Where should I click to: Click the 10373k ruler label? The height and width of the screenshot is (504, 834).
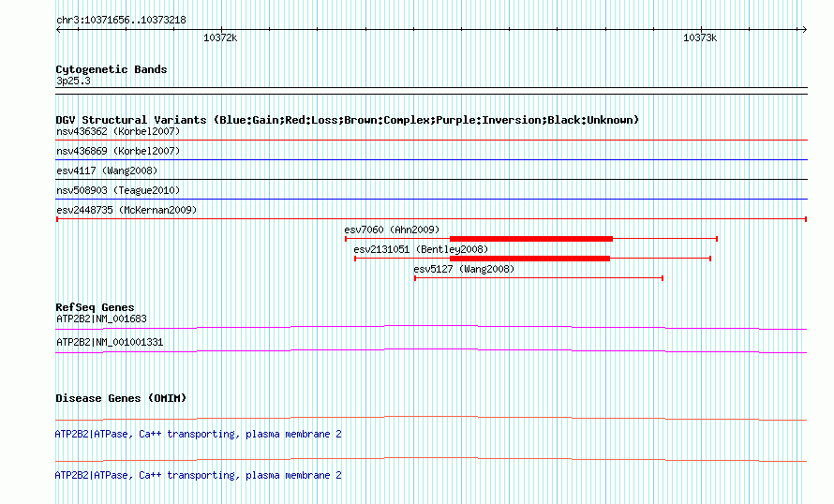pos(700,37)
